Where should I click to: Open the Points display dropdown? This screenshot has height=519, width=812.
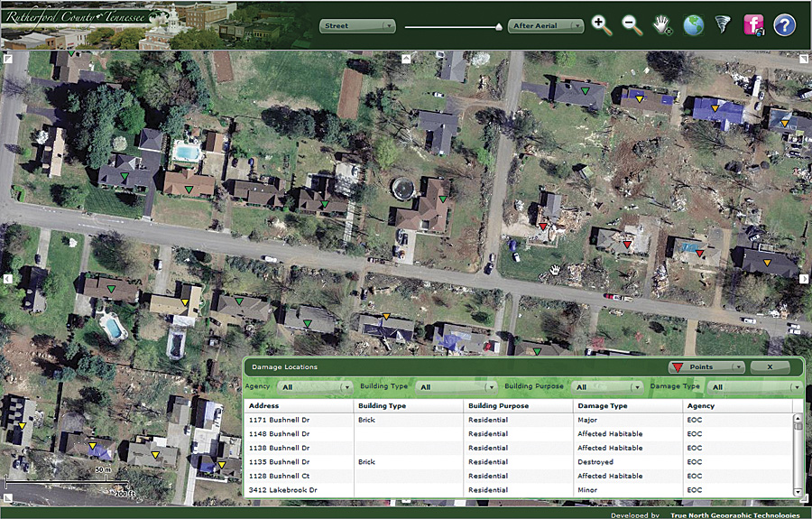point(707,366)
